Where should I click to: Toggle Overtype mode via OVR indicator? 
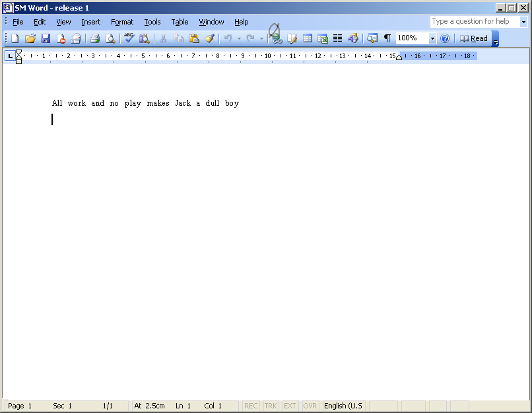[310, 406]
